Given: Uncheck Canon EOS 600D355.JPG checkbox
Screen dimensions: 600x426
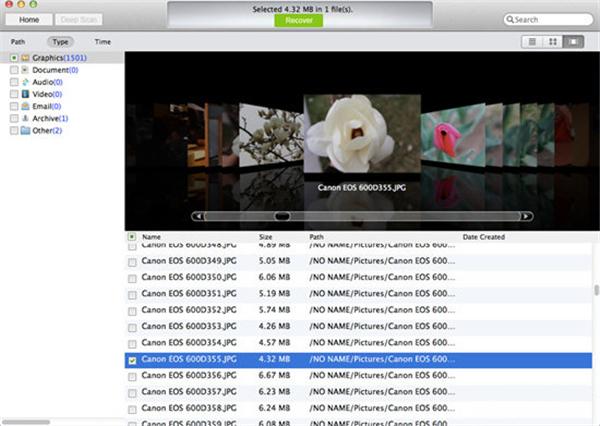Looking at the screenshot, I should pyautogui.click(x=132, y=361).
